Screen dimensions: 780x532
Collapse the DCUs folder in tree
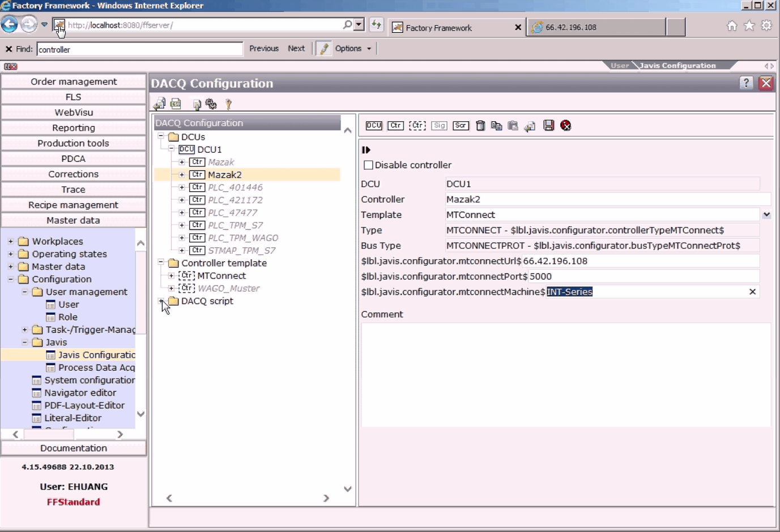(161, 136)
